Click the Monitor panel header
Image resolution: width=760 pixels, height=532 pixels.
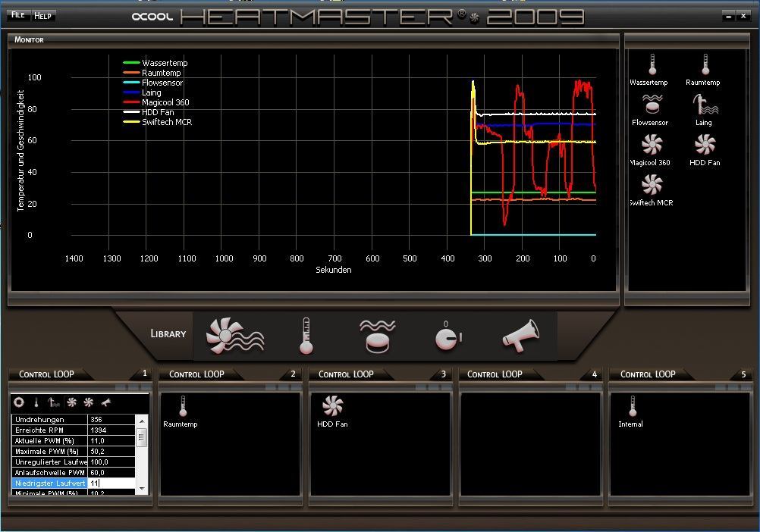[29, 39]
